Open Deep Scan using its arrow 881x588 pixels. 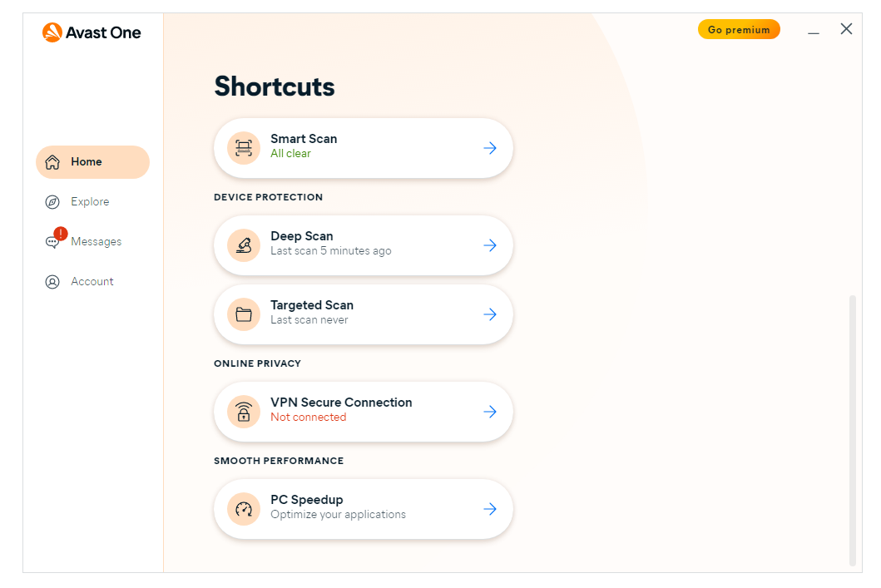tap(490, 245)
